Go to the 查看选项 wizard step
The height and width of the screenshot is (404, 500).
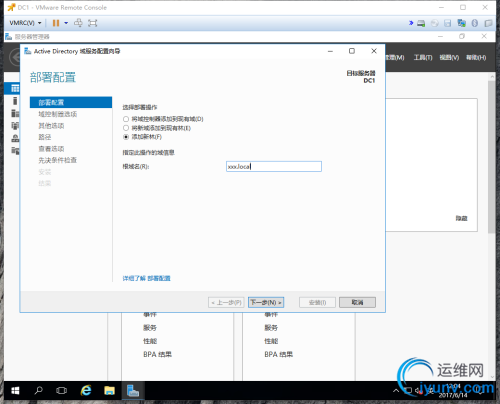click(51, 149)
